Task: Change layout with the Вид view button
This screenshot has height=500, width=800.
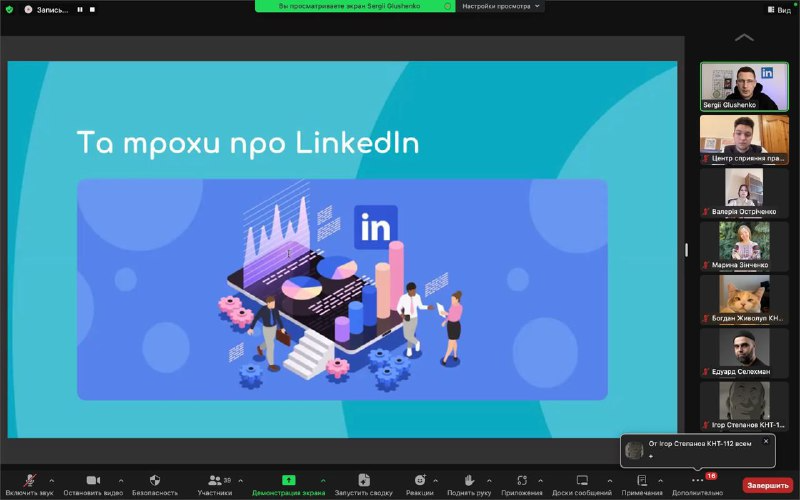Action: tap(780, 9)
